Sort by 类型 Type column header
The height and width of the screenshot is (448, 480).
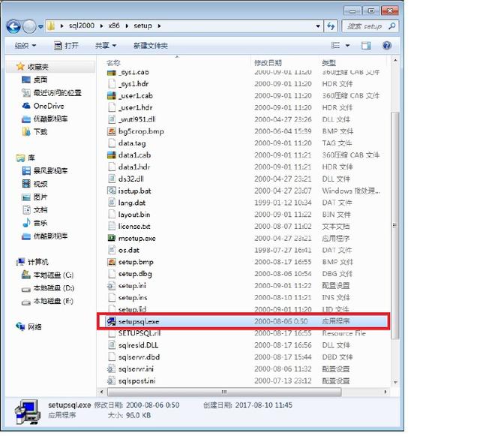pos(328,63)
